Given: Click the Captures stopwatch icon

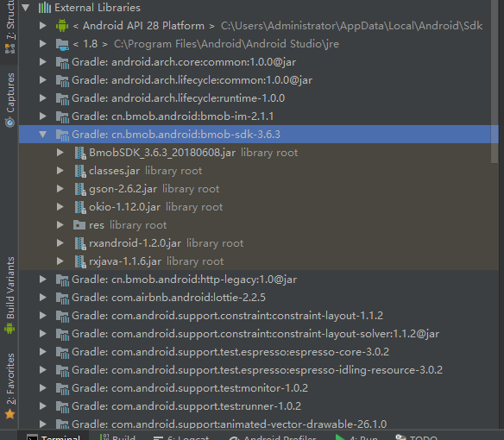Looking at the screenshot, I should coord(9,123).
